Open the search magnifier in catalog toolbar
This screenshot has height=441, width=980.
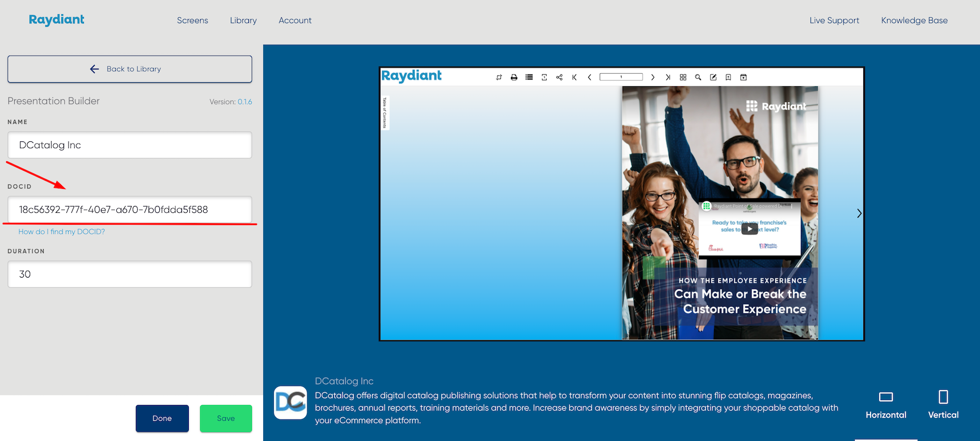point(698,77)
